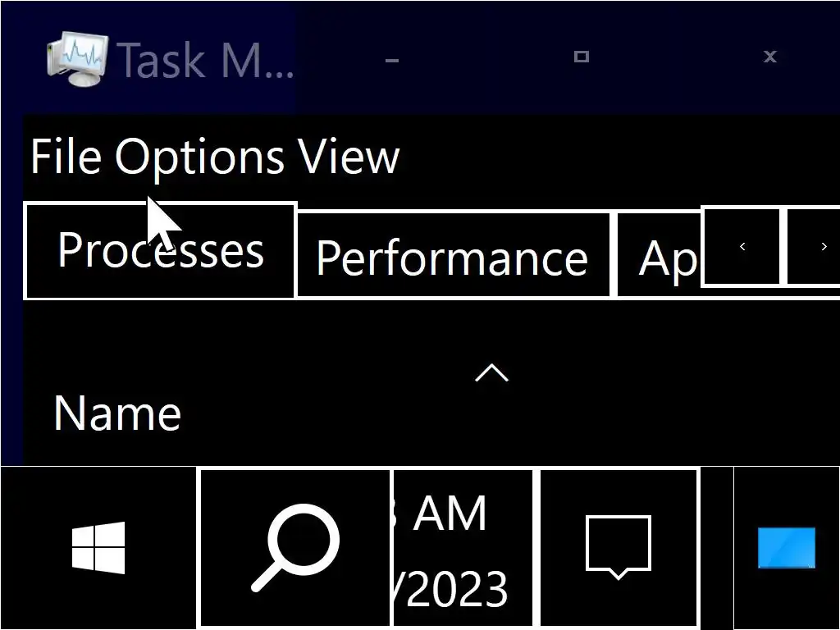Open taskbar search with the magnifier icon
The height and width of the screenshot is (630, 840).
point(294,547)
